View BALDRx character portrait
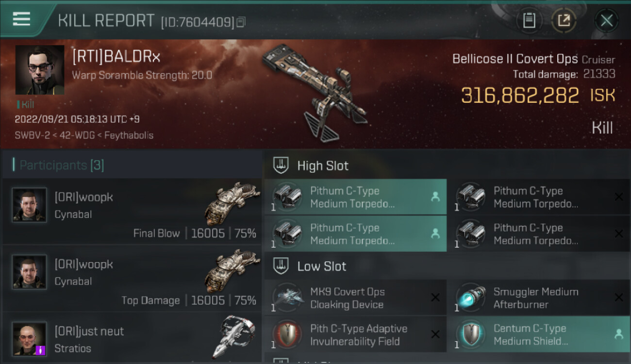Image resolution: width=631 pixels, height=364 pixels. pos(40,70)
